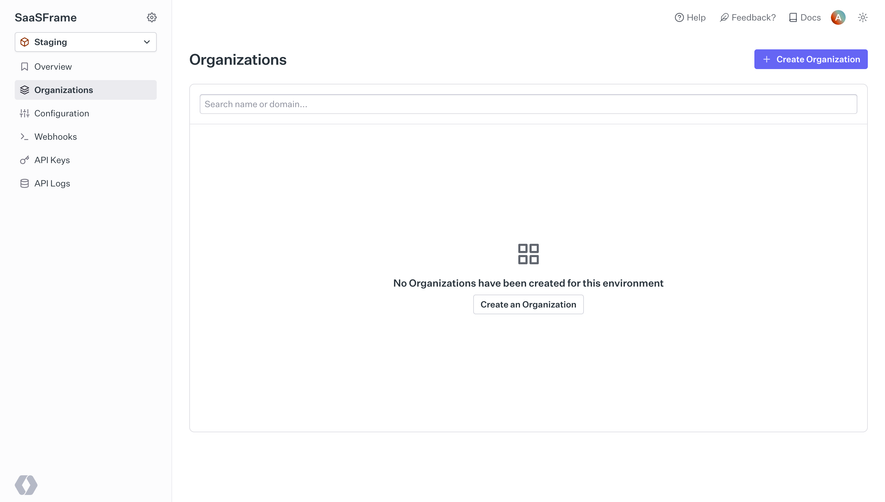Image resolution: width=885 pixels, height=502 pixels.
Task: Open the Feedback? link
Action: pyautogui.click(x=748, y=18)
